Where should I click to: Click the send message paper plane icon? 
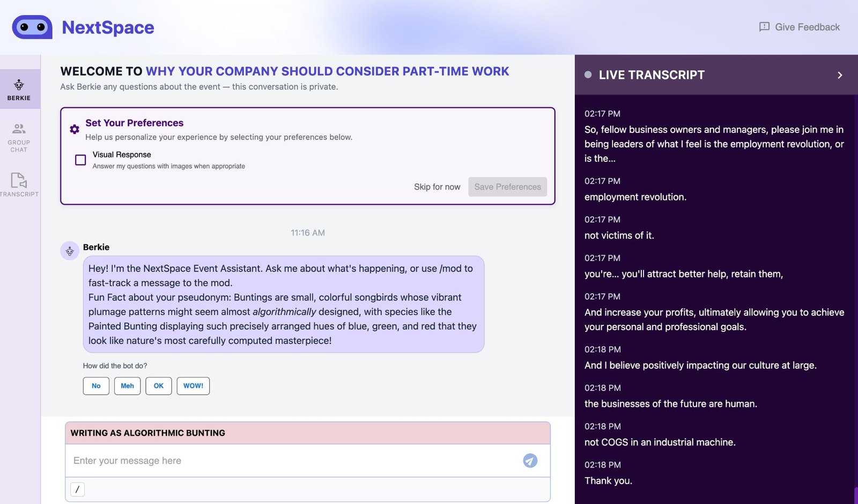tap(530, 461)
